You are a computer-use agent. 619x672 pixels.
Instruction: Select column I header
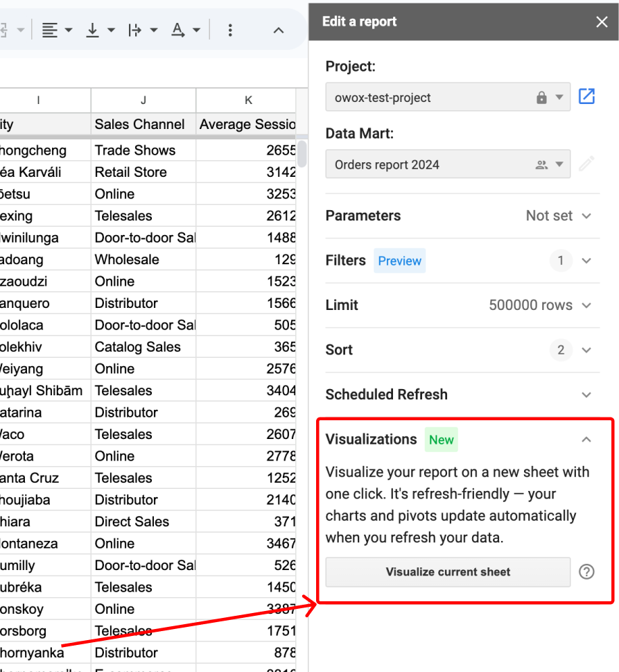[x=45, y=101]
